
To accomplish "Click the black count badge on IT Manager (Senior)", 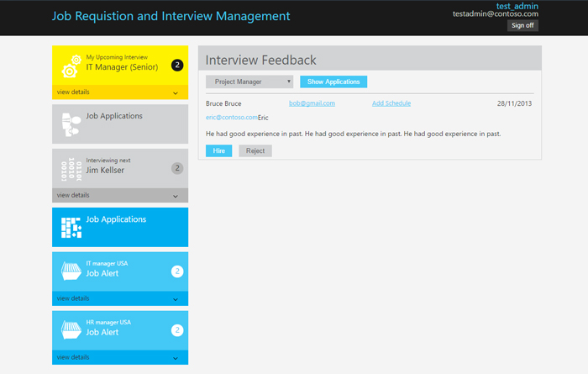I will pyautogui.click(x=177, y=66).
